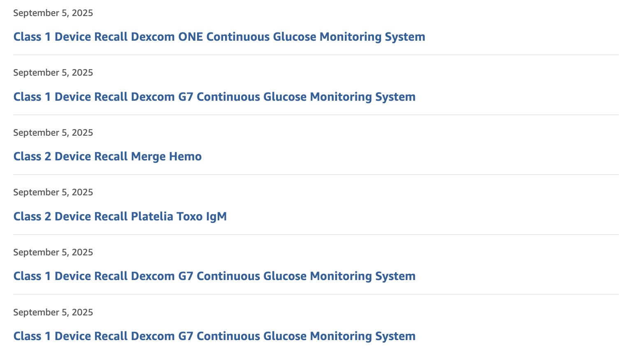Click 'Class 2' in the Platelia Toxo recall title
Screen dimensions: 644x352
[x=33, y=216]
